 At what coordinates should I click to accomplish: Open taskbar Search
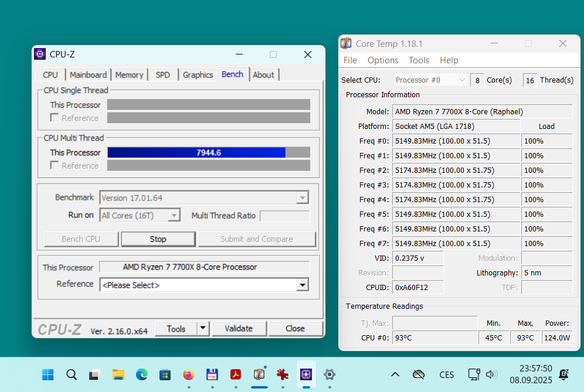(71, 374)
